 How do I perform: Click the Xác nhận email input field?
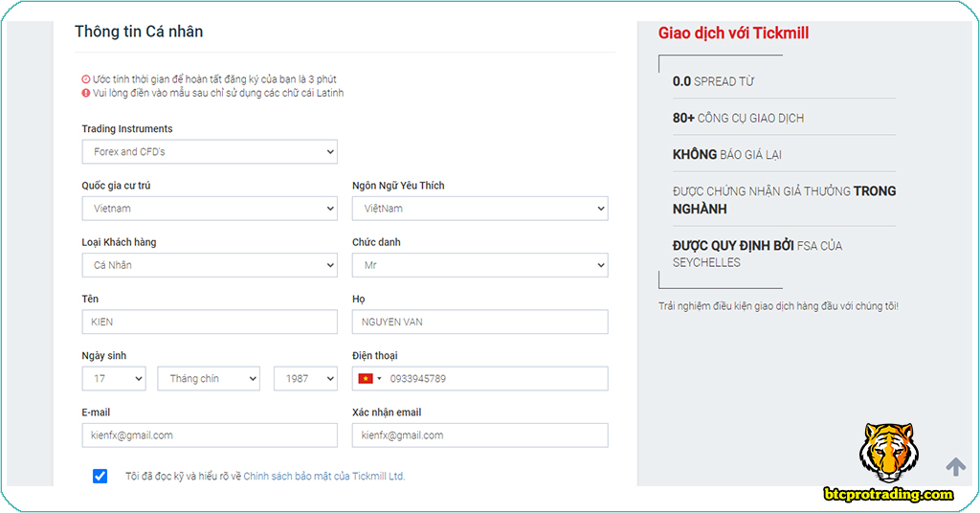[x=479, y=435]
